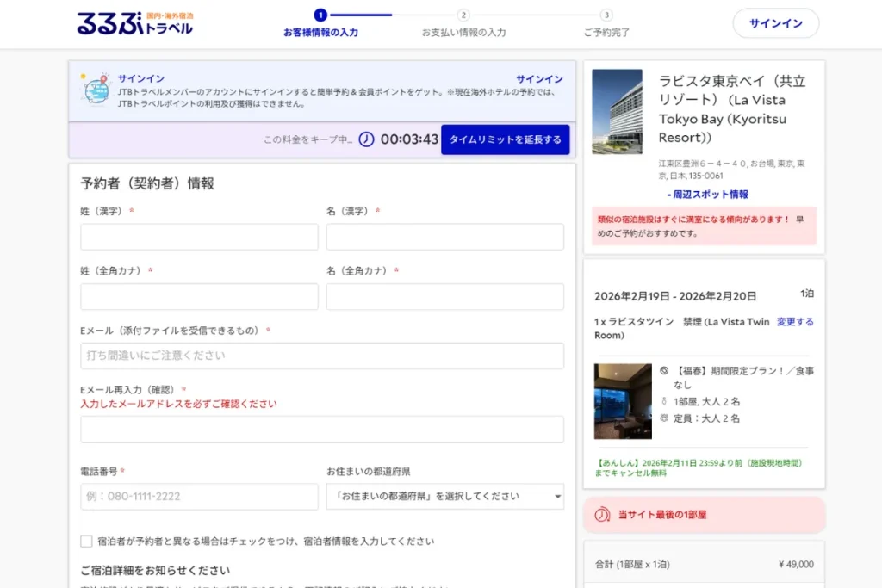Click the step 1 circle お客様情報の入力

pos(322,14)
